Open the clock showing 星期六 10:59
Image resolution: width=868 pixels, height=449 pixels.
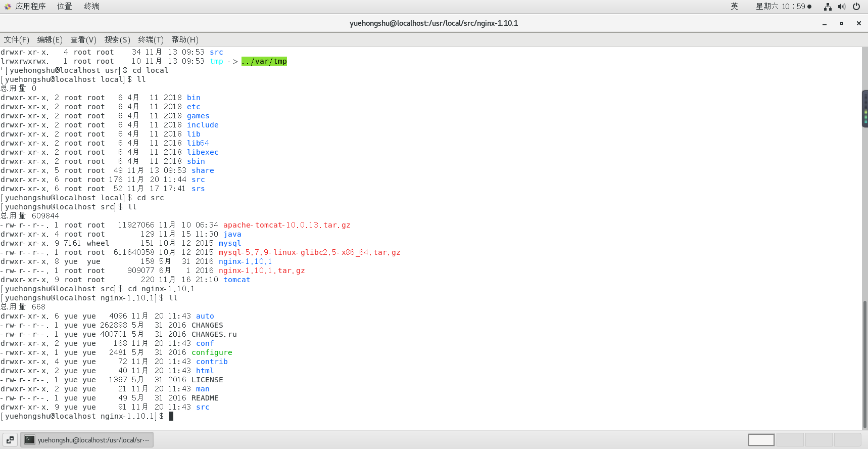(x=783, y=6)
